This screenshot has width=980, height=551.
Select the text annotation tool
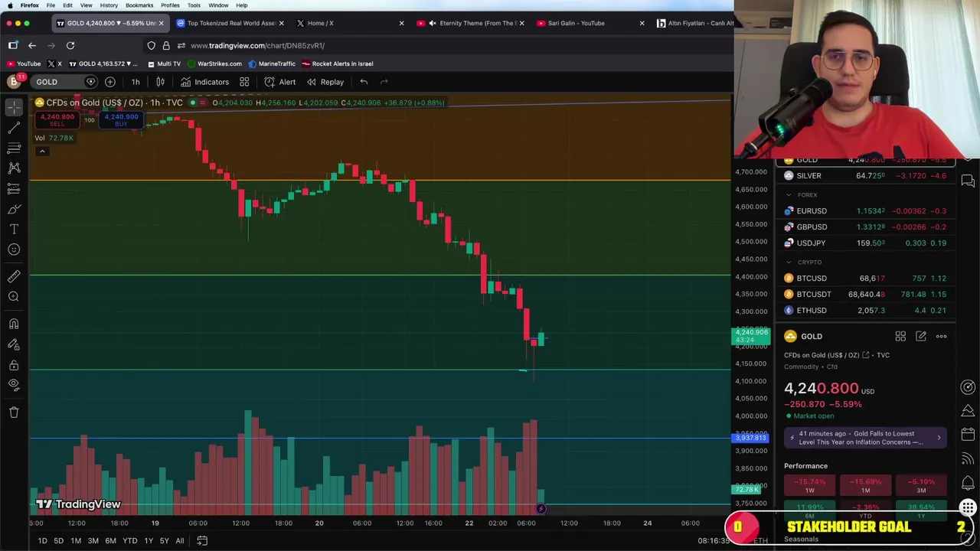point(14,229)
